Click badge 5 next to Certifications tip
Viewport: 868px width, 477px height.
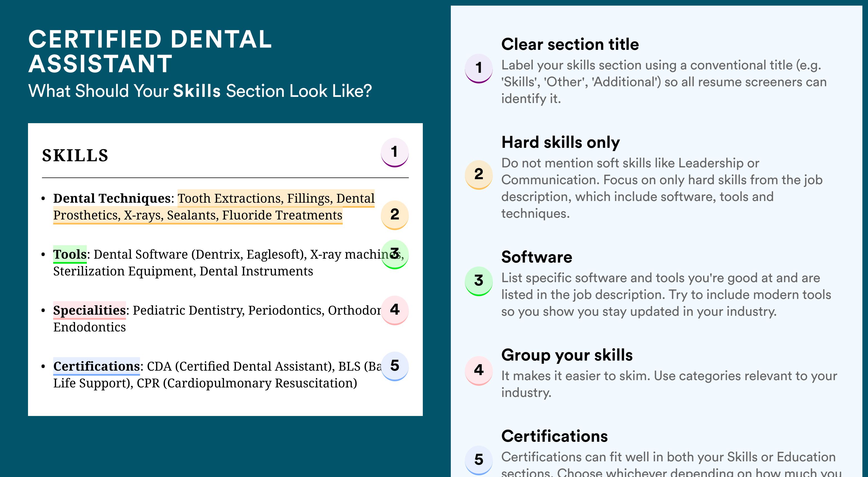tap(479, 460)
